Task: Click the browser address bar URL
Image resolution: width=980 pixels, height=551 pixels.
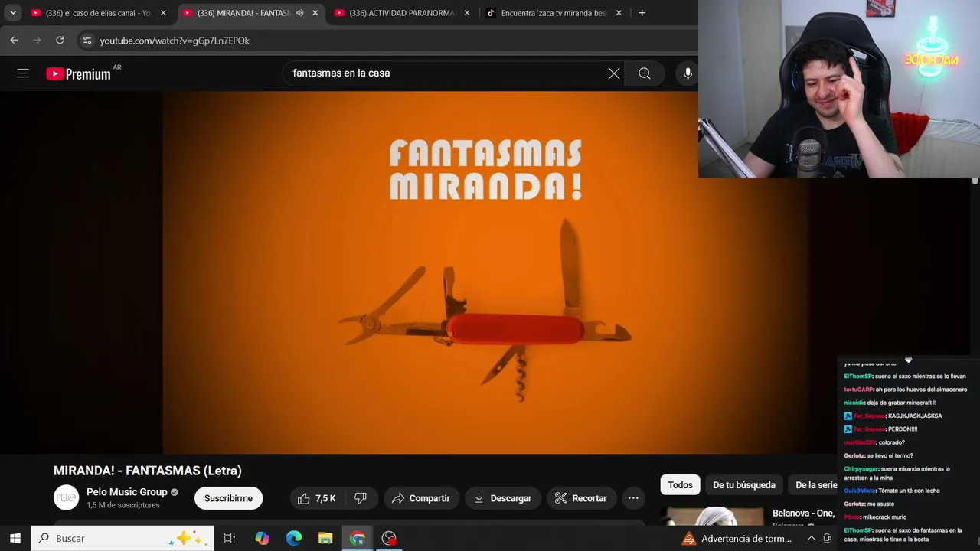Action: coord(175,41)
